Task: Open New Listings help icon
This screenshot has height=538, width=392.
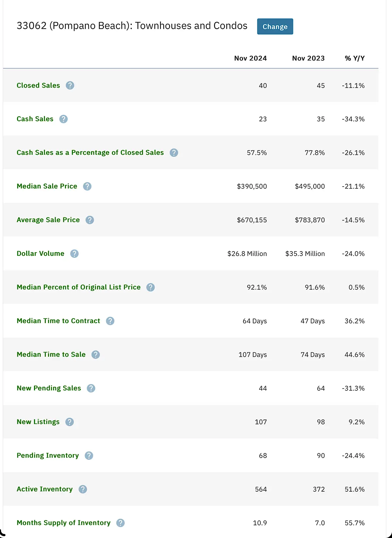Action: pyautogui.click(x=70, y=422)
